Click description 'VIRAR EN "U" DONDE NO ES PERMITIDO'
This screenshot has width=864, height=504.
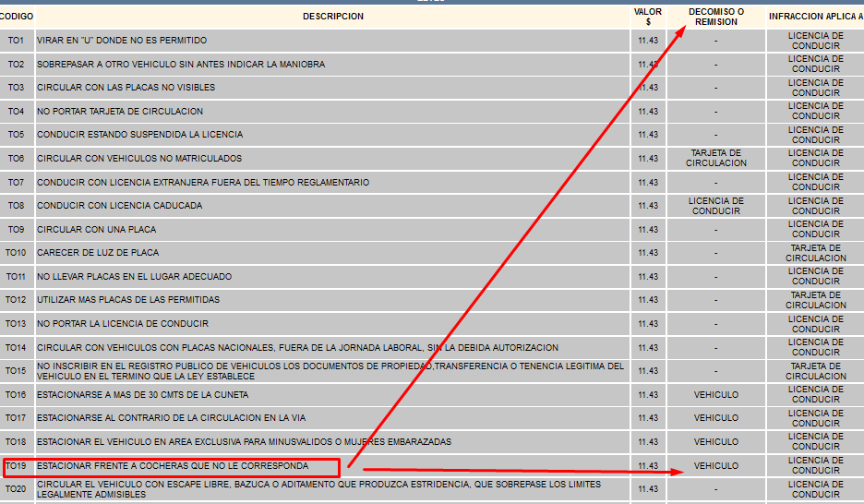pyautogui.click(x=122, y=41)
